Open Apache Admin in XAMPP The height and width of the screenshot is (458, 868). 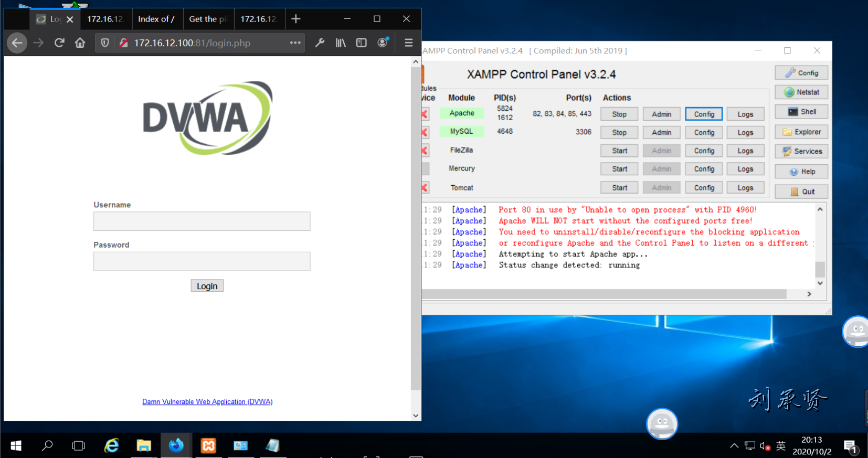[x=662, y=114]
